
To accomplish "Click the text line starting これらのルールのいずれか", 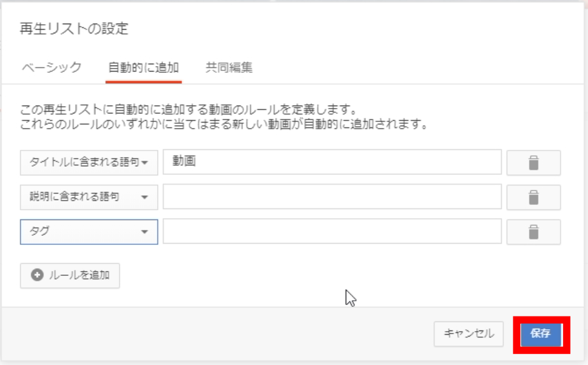I will (224, 124).
